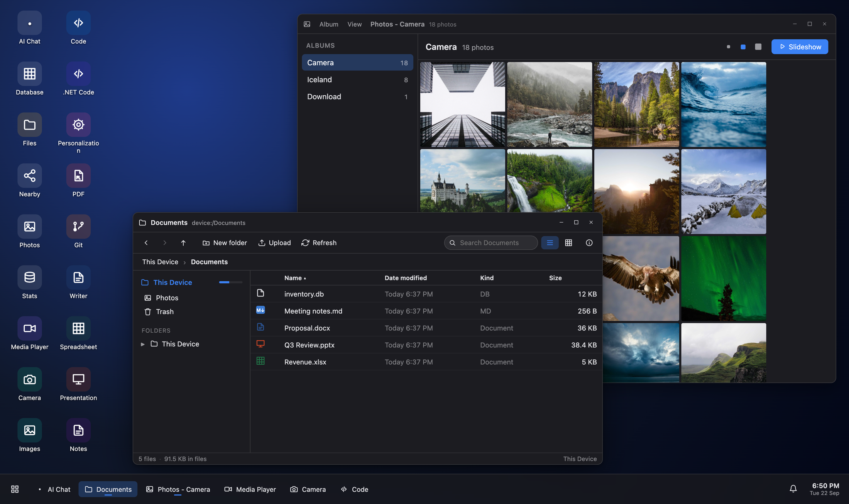Launch the Presentation desktop icon
Screen dimensions: 849x504
(x=78, y=385)
